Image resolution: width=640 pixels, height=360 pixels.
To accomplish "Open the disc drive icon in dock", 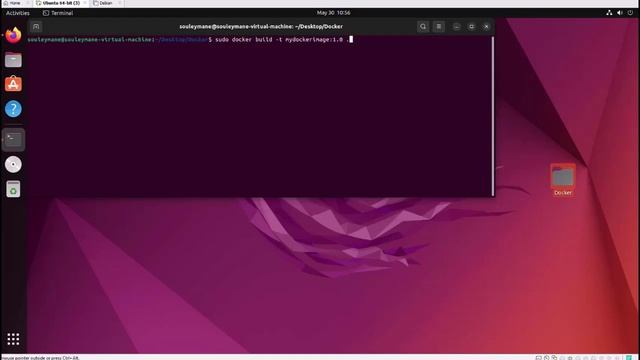I will (x=13, y=164).
